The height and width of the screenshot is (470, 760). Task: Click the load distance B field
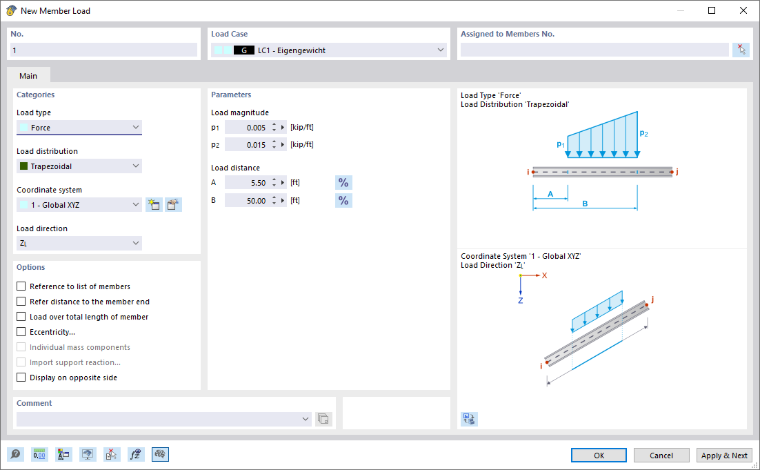tap(247, 200)
